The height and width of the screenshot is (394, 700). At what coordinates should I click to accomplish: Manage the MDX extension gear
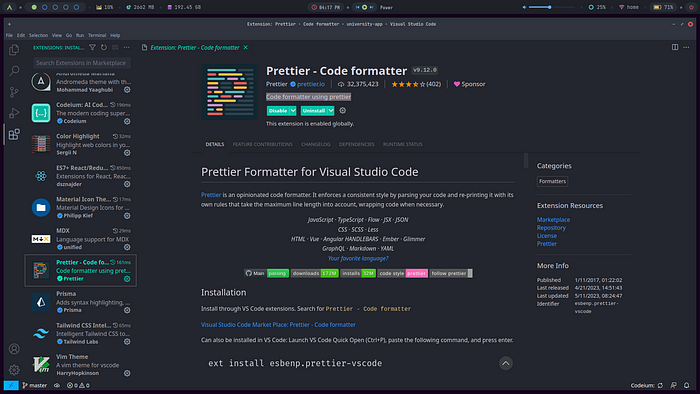(x=127, y=247)
